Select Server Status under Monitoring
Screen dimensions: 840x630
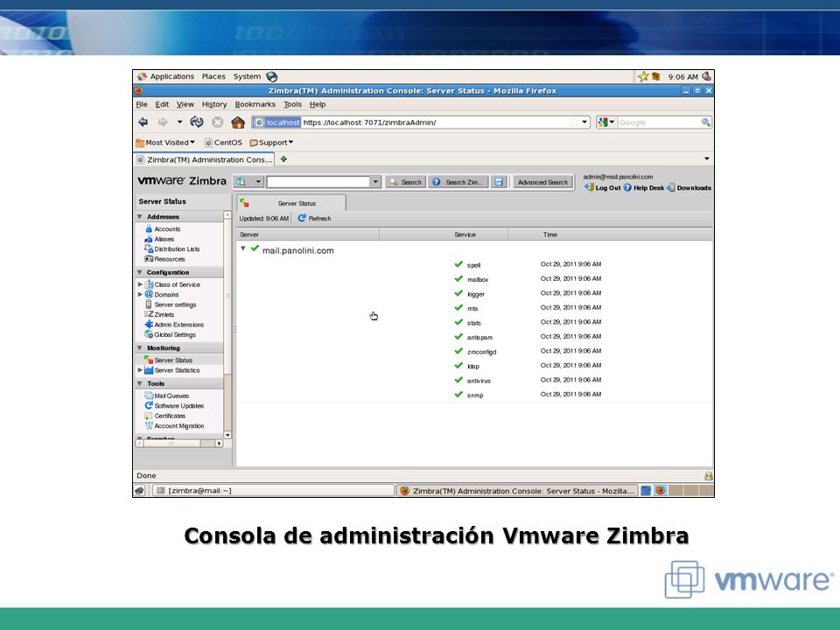173,360
